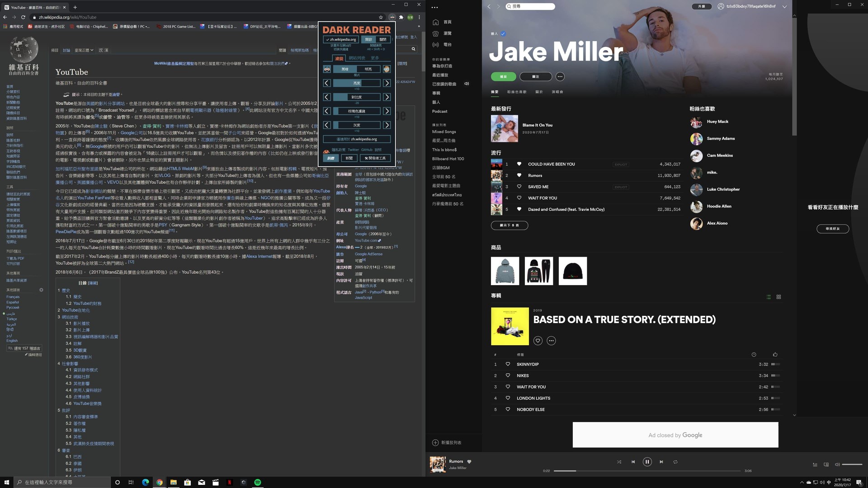The image size is (868, 488).
Task: Click the Dark Reader extension icon in Chrome toolbar
Action: [x=392, y=17]
